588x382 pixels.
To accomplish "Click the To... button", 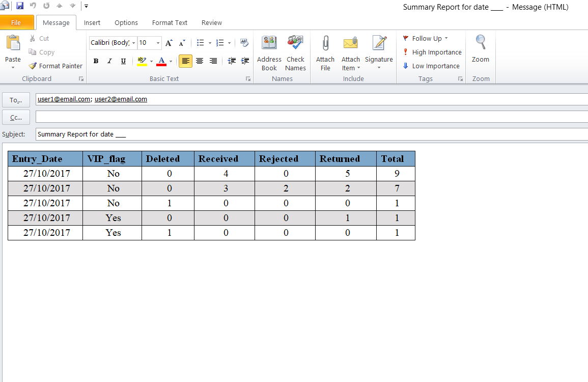I will pos(16,100).
